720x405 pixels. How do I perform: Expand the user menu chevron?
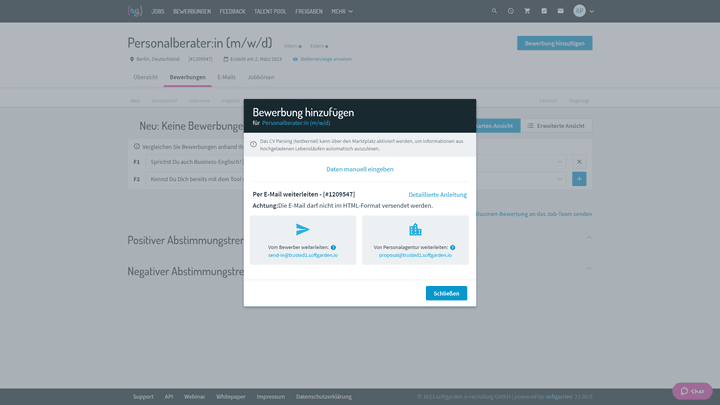[591, 11]
